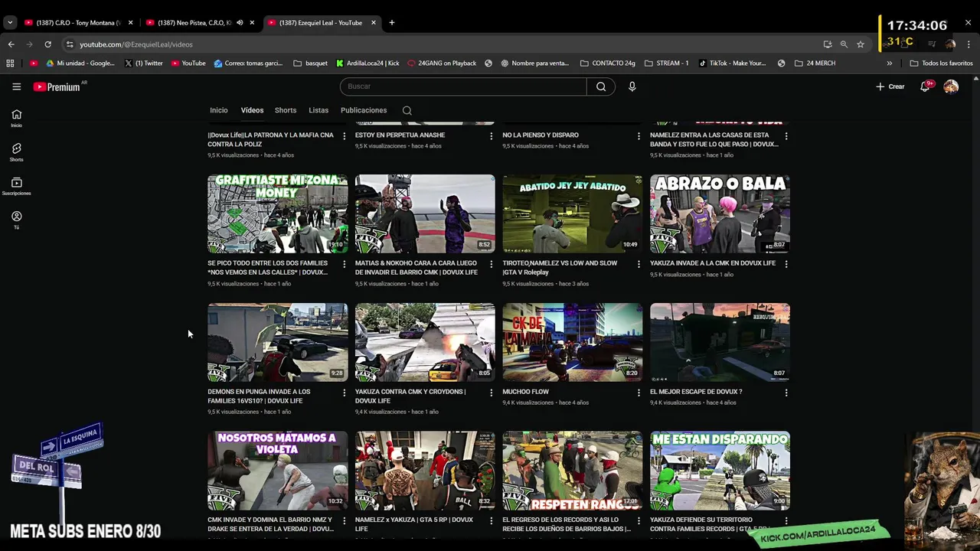Open the 24GANG on Playback bookmark
Screen dimensions: 980x551
(x=441, y=64)
